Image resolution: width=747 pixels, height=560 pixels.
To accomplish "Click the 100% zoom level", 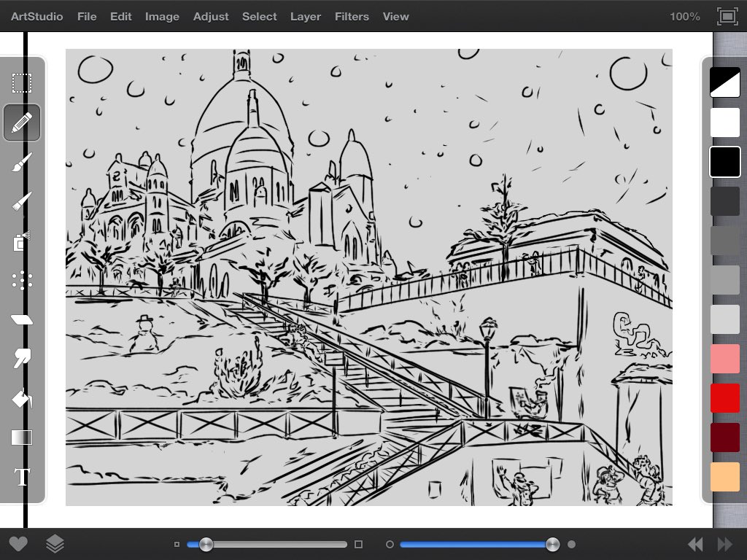I will pyautogui.click(x=684, y=17).
